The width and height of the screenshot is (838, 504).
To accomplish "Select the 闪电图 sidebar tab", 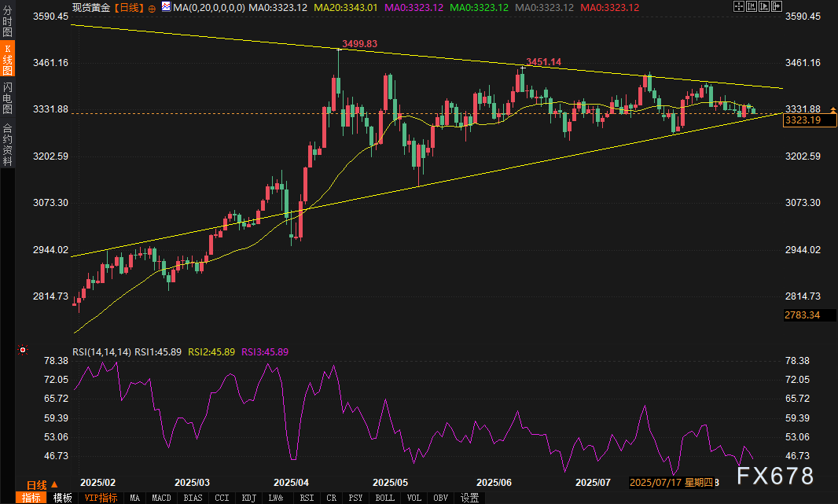I will (x=8, y=98).
